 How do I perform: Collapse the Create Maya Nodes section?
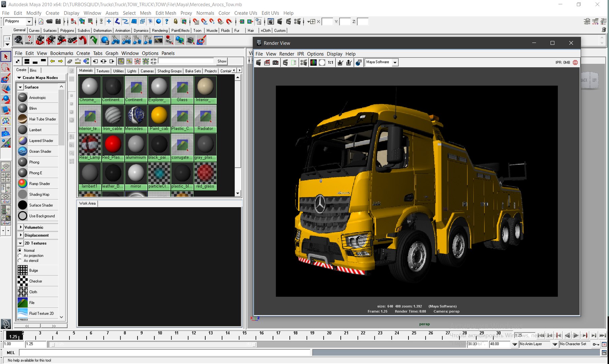19,78
